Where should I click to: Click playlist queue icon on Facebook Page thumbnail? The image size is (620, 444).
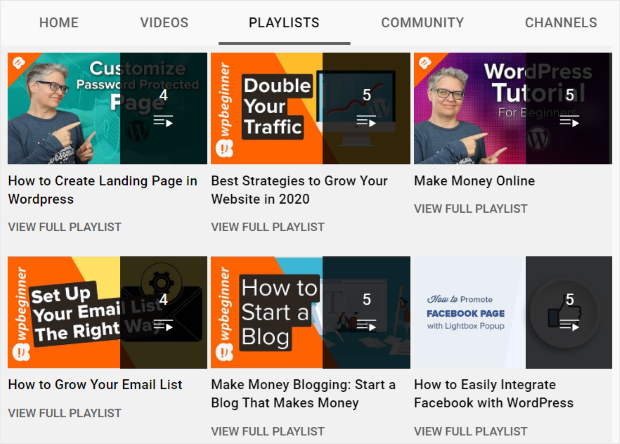(569, 325)
